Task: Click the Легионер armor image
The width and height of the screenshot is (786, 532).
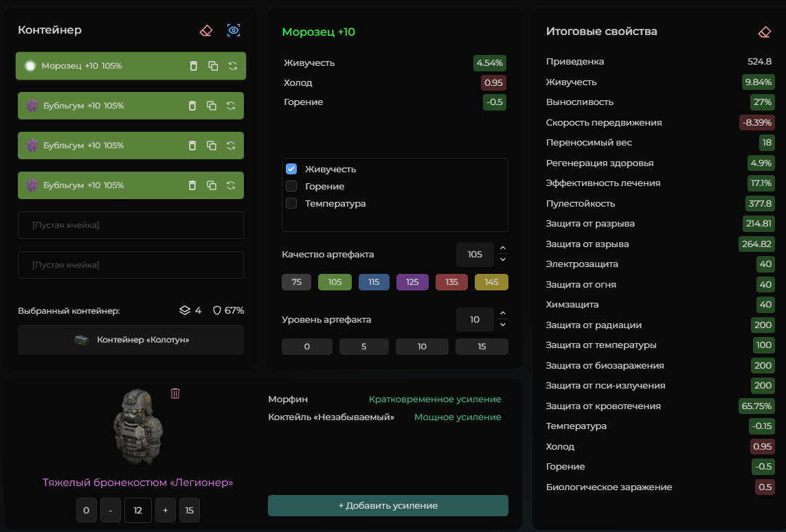Action: pos(138,427)
